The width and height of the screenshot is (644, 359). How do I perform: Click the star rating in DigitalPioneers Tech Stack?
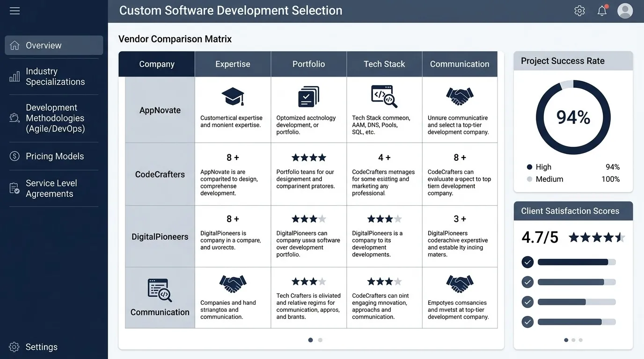point(384,219)
